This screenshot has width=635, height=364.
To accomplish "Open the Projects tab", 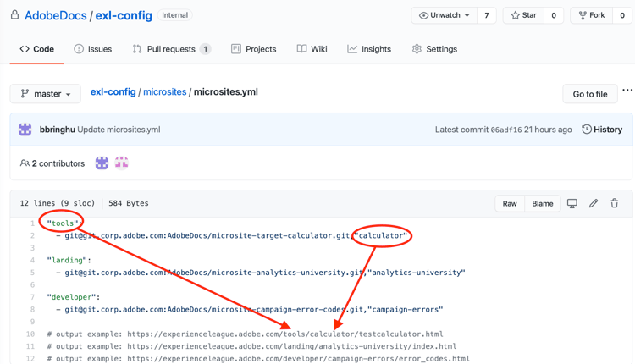I will (x=253, y=49).
